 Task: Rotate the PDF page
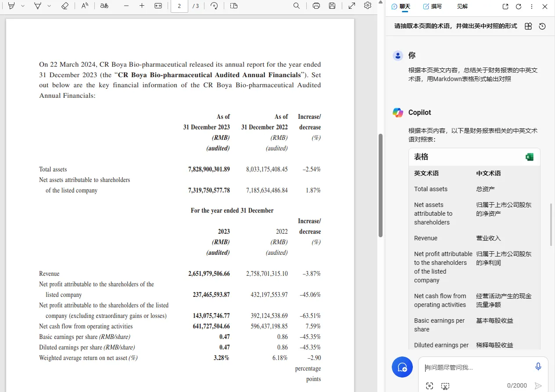(214, 6)
